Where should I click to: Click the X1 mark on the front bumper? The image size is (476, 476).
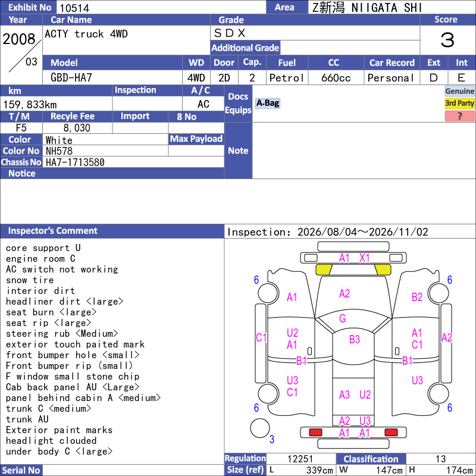coord(364,258)
